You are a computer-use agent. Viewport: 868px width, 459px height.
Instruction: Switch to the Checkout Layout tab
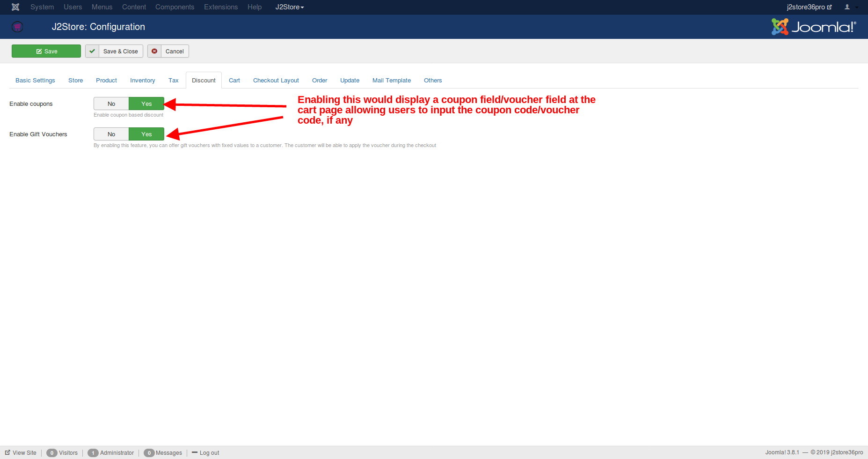click(x=276, y=81)
